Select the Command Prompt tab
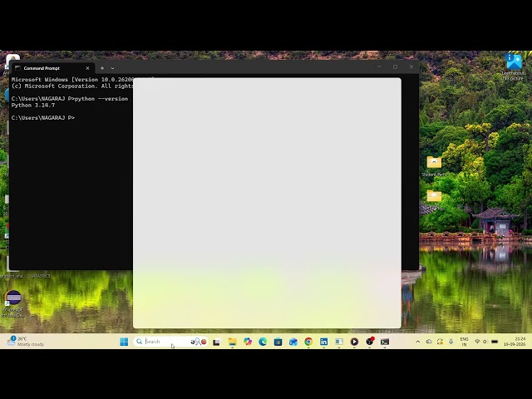Screen dimensions: 532x399 (52, 68)
